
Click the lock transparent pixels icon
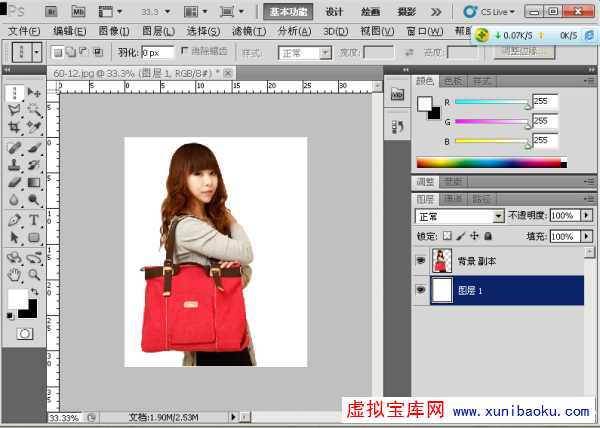(x=447, y=236)
